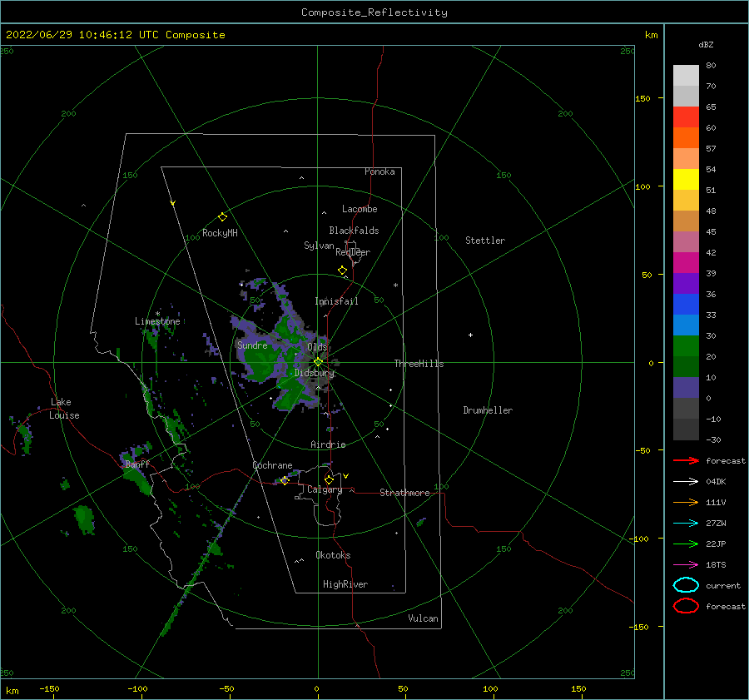Click the Cochrane label
The width and height of the screenshot is (749, 700).
click(272, 465)
